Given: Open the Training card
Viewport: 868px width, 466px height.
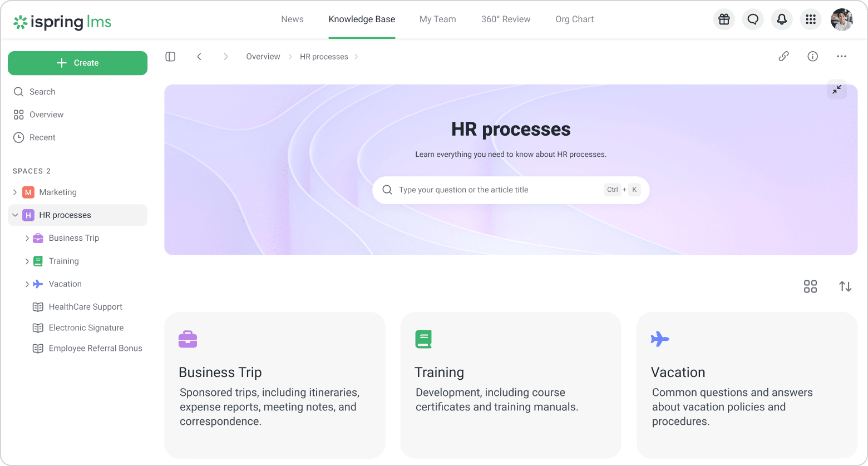Looking at the screenshot, I should [x=511, y=385].
